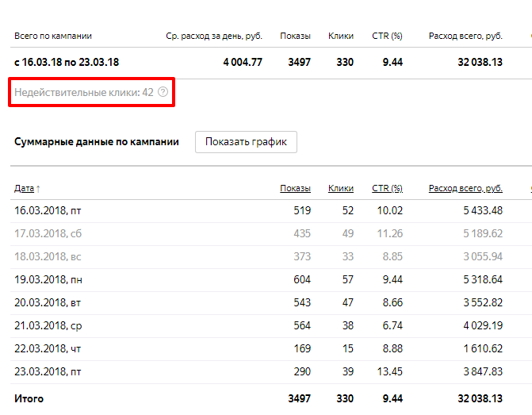Click the period с 16.03.18 по 23.03.18

coord(65,62)
